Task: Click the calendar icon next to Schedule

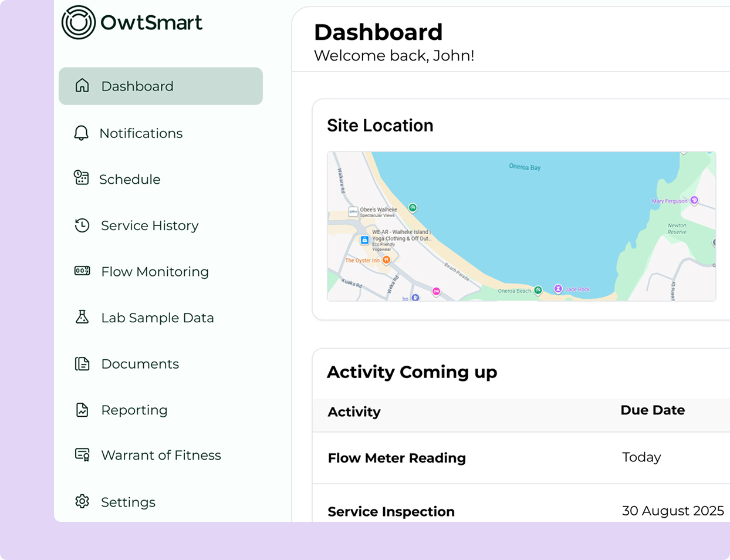Action: point(82,179)
